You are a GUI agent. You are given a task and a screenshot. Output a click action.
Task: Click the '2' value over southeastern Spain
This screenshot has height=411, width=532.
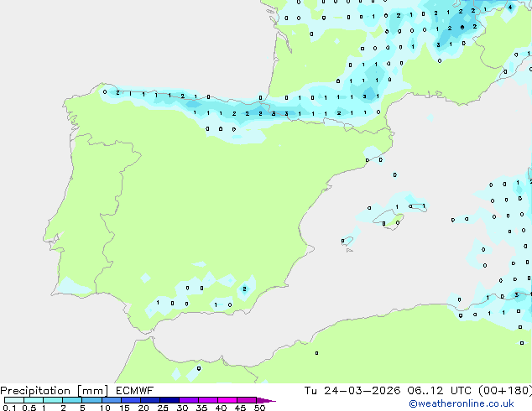point(244,289)
